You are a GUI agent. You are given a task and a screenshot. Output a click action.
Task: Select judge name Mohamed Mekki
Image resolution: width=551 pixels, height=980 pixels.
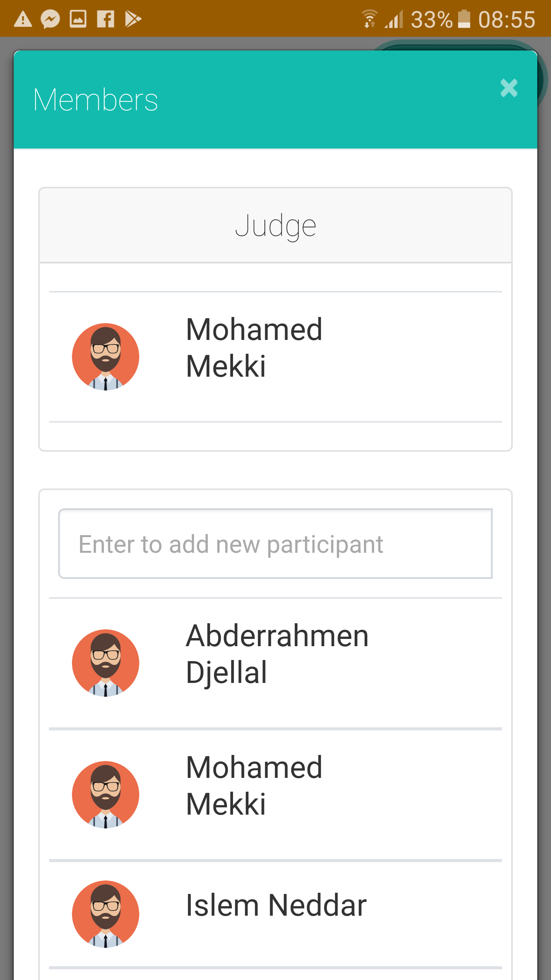pos(254,348)
